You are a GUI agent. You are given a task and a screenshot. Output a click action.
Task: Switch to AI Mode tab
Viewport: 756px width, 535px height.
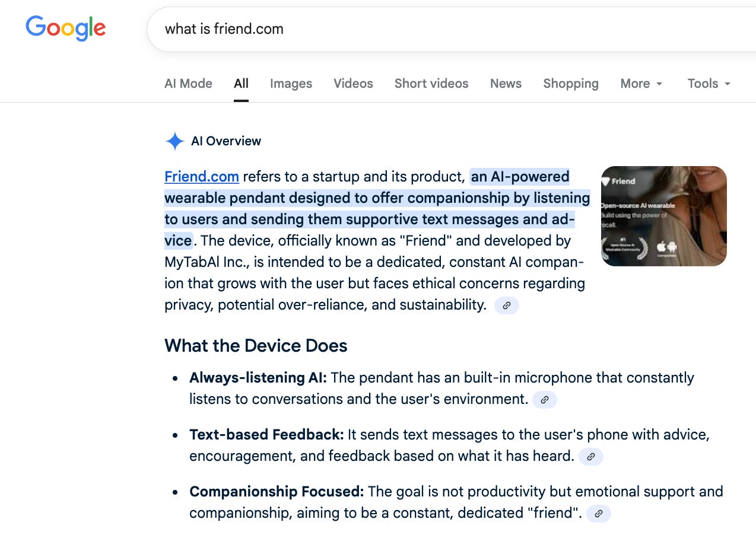coord(188,84)
